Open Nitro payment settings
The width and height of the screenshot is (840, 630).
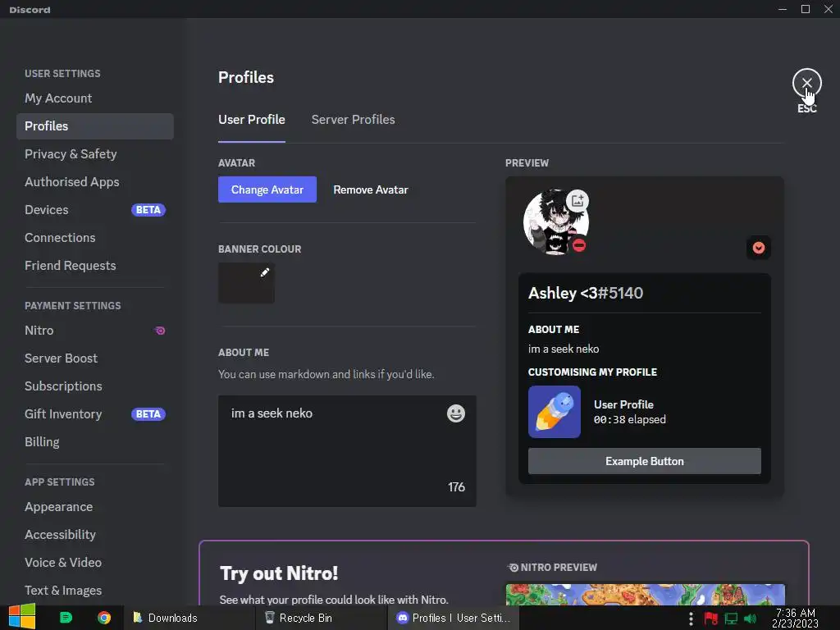[x=95, y=330]
